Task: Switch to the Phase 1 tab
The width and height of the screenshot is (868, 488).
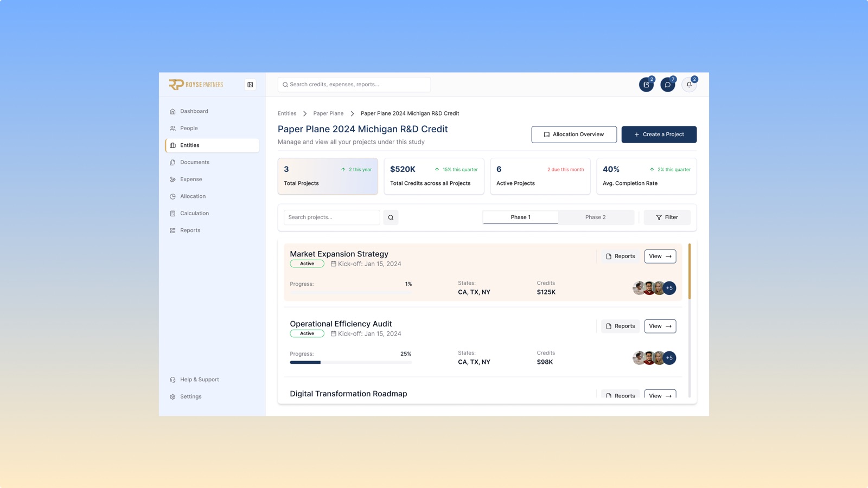Action: 520,217
